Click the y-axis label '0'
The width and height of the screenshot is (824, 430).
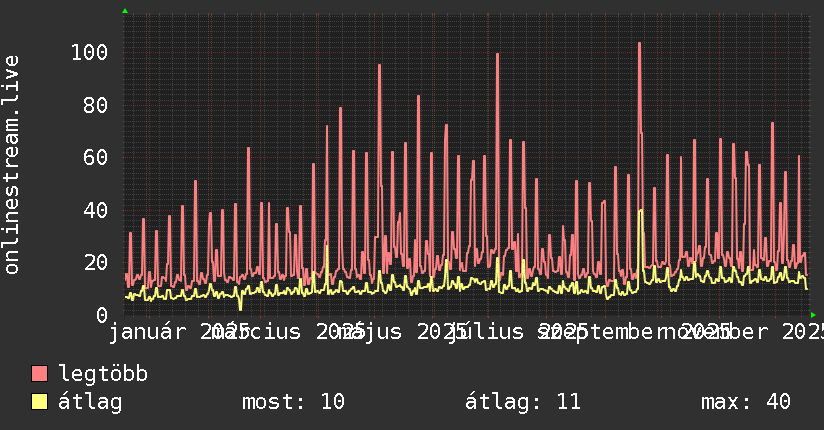(102, 315)
